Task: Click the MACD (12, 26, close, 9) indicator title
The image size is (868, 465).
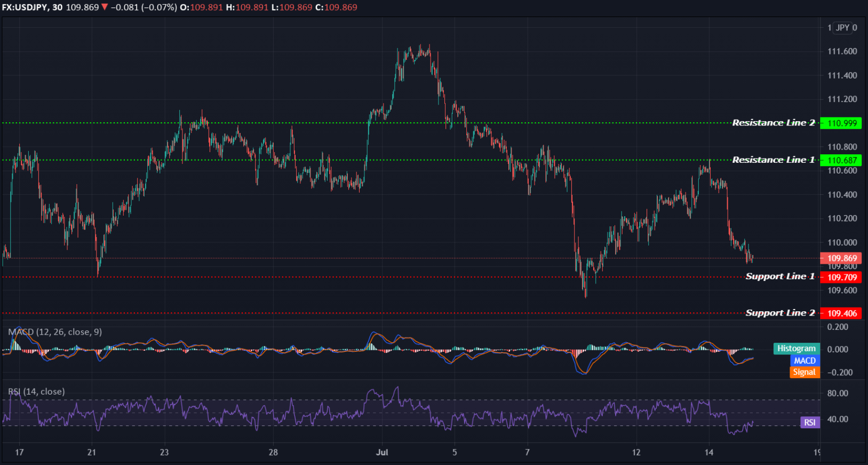Action: (x=55, y=332)
